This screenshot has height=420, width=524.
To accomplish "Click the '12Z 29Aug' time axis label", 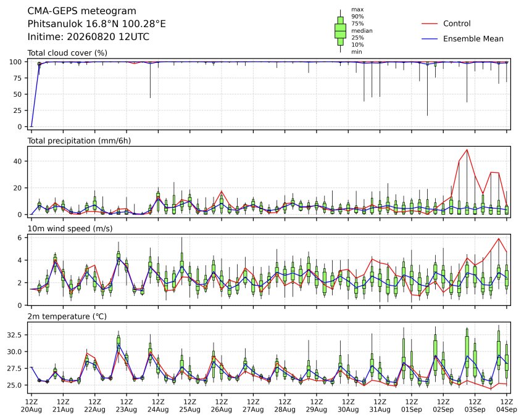I will coord(317,406).
